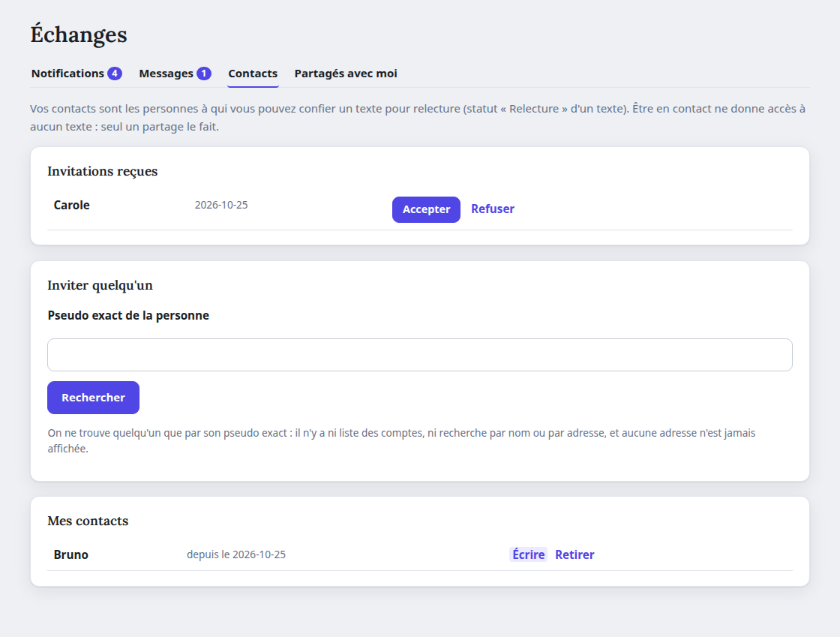Refuse Carole's invitation

click(492, 209)
